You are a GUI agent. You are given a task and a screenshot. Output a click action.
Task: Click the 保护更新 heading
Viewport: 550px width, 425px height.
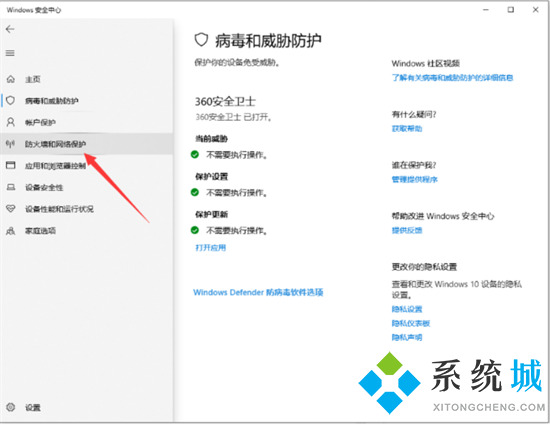click(x=211, y=214)
